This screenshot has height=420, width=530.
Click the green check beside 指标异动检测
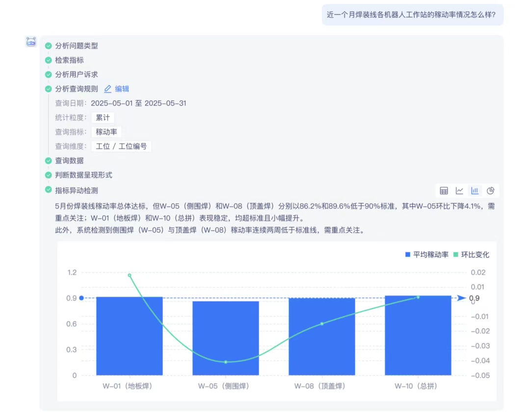48,189
